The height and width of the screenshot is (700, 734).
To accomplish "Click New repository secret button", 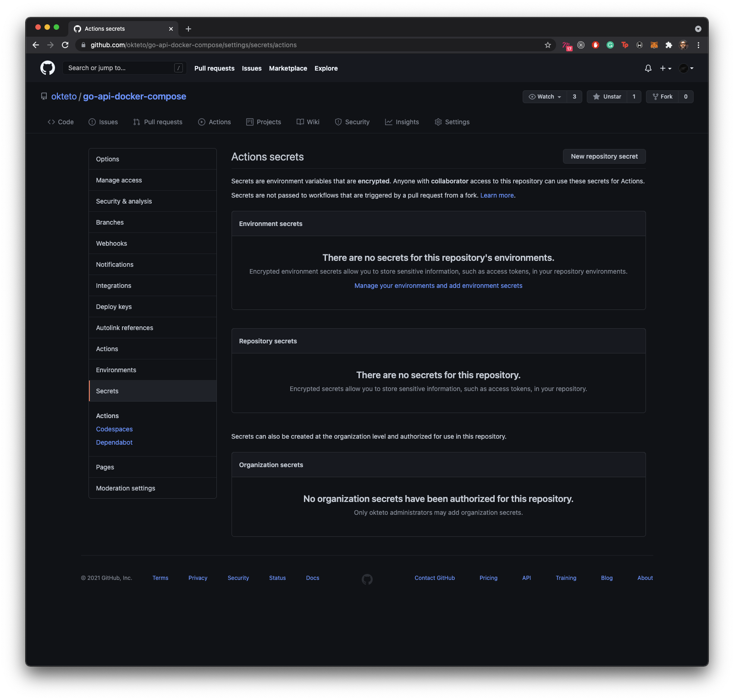I will tap(604, 156).
